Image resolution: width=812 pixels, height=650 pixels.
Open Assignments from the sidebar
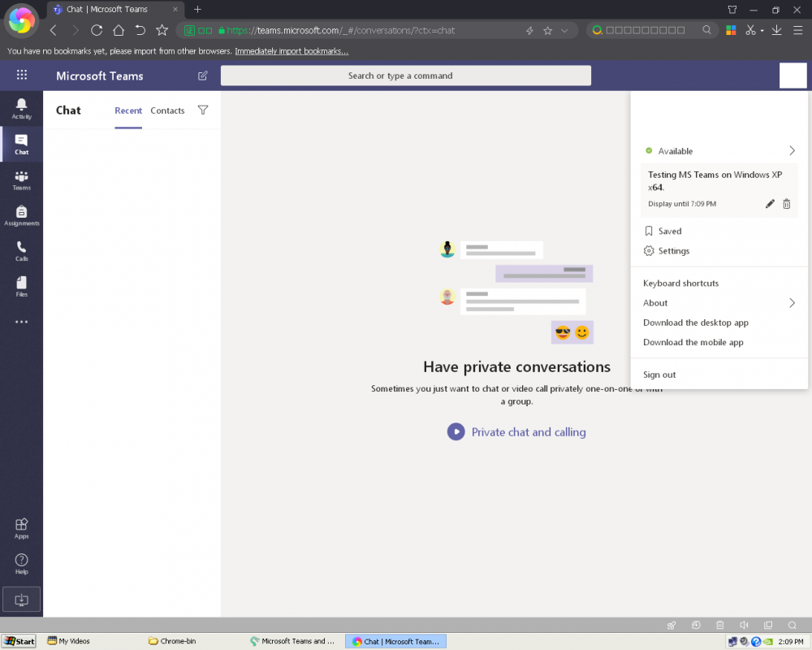[21, 215]
